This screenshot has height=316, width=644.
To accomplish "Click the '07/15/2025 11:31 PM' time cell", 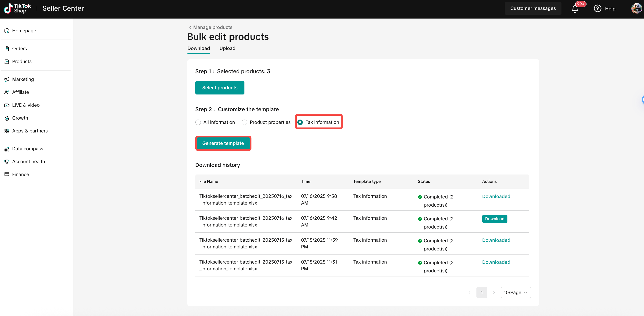I will click(x=319, y=265).
